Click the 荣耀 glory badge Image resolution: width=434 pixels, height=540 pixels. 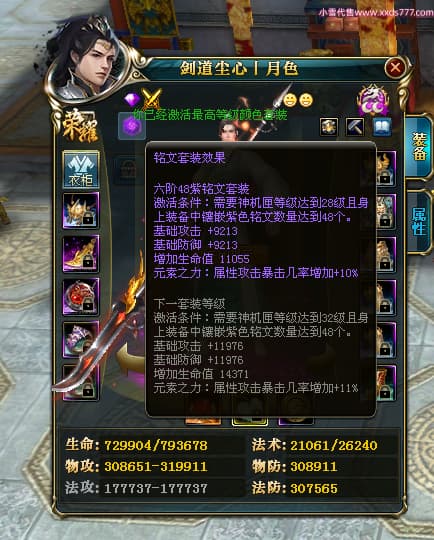(x=80, y=126)
